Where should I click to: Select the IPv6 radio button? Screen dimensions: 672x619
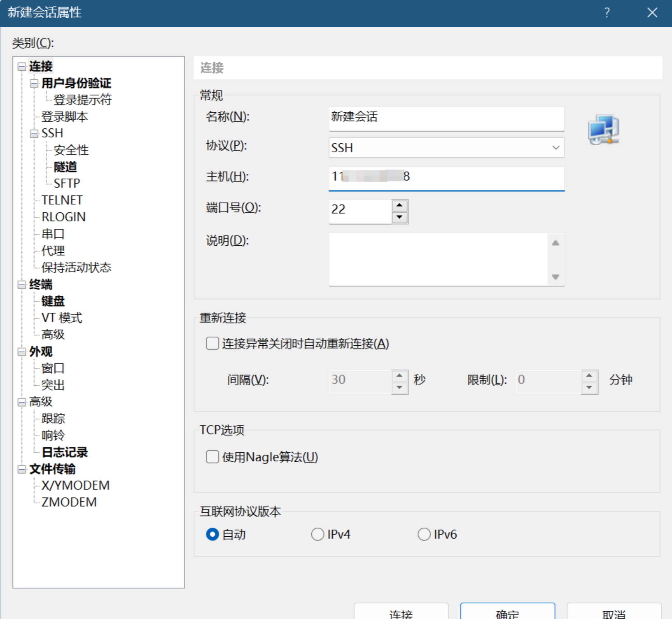point(424,534)
